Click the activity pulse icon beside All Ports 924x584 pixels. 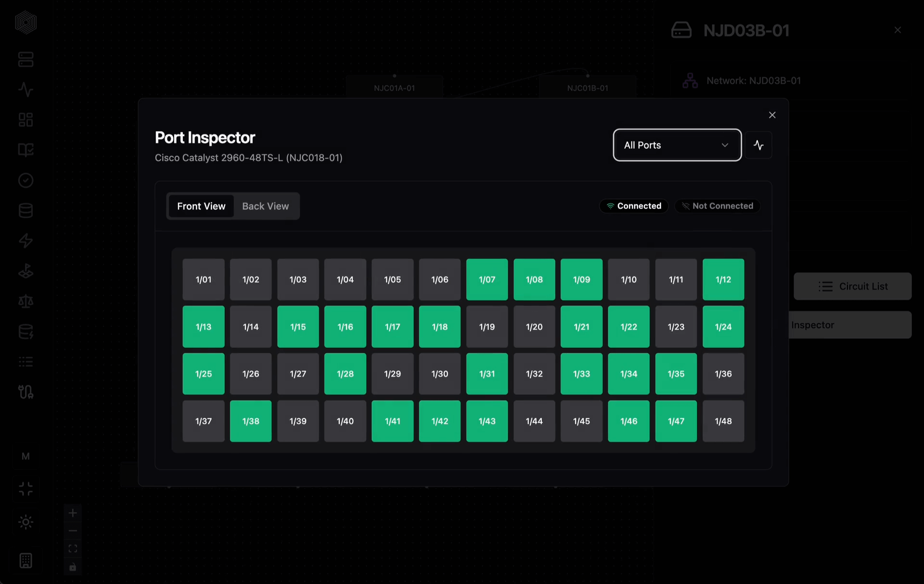(758, 145)
